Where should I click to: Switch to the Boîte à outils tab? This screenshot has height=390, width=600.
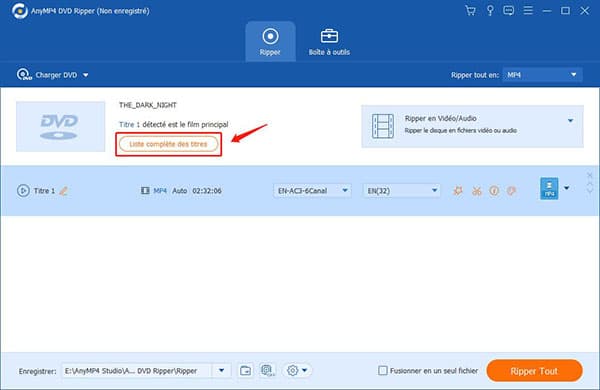(x=329, y=41)
